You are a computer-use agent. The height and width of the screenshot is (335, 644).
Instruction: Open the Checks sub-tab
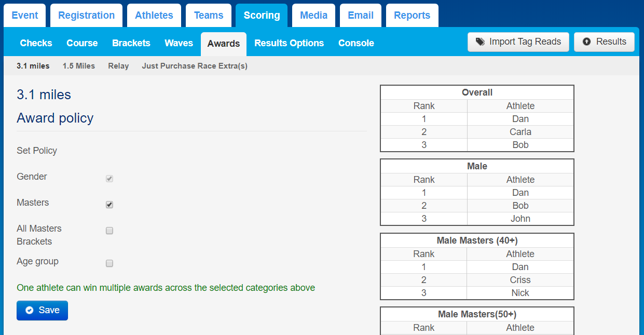point(36,43)
